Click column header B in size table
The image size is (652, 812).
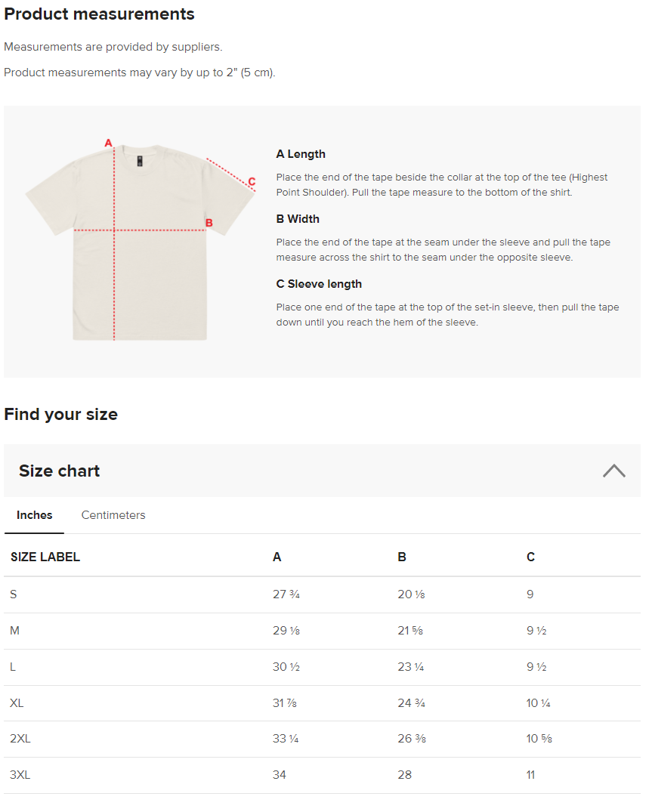point(402,557)
